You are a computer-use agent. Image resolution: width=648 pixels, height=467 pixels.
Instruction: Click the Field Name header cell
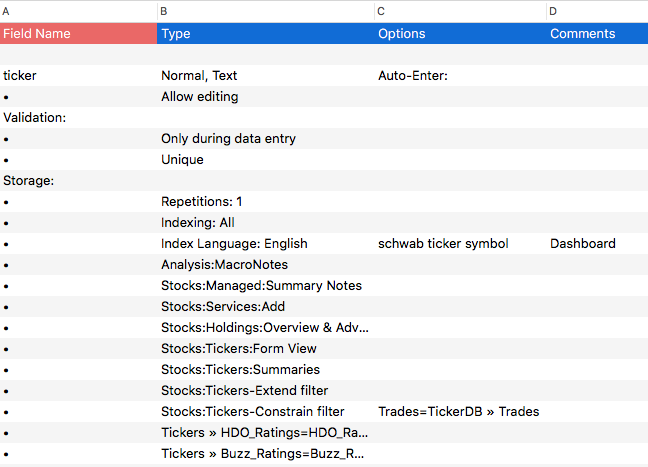79,33
